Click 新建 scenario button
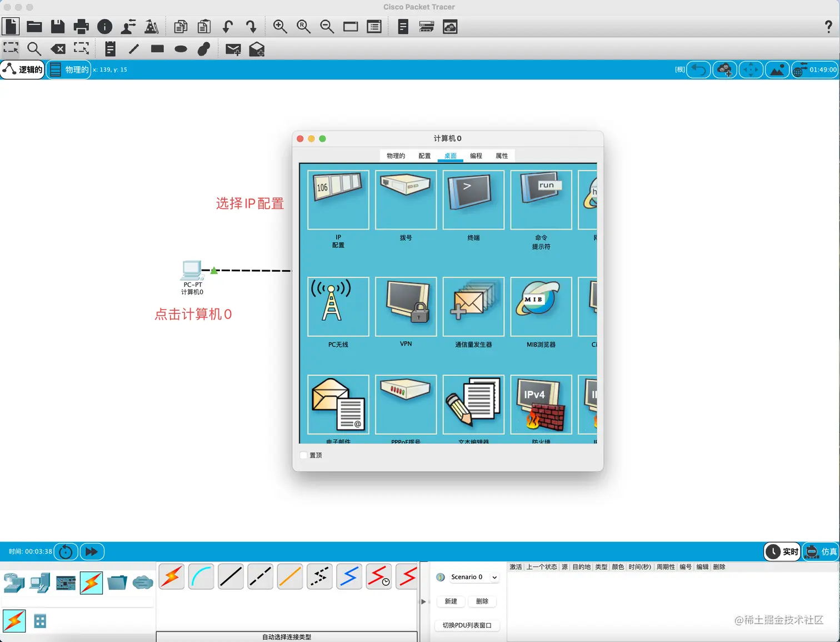This screenshot has width=840, height=642. pyautogui.click(x=451, y=601)
